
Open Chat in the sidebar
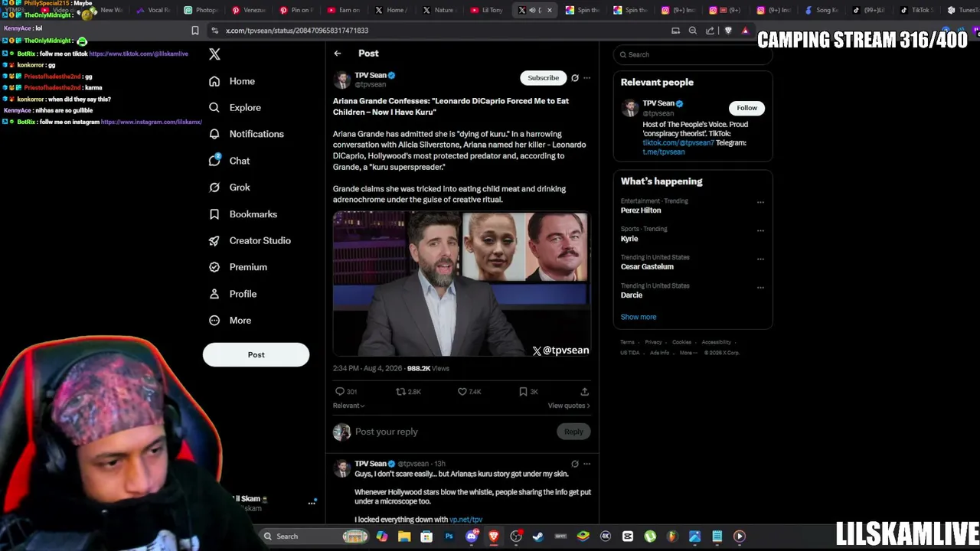[230, 161]
